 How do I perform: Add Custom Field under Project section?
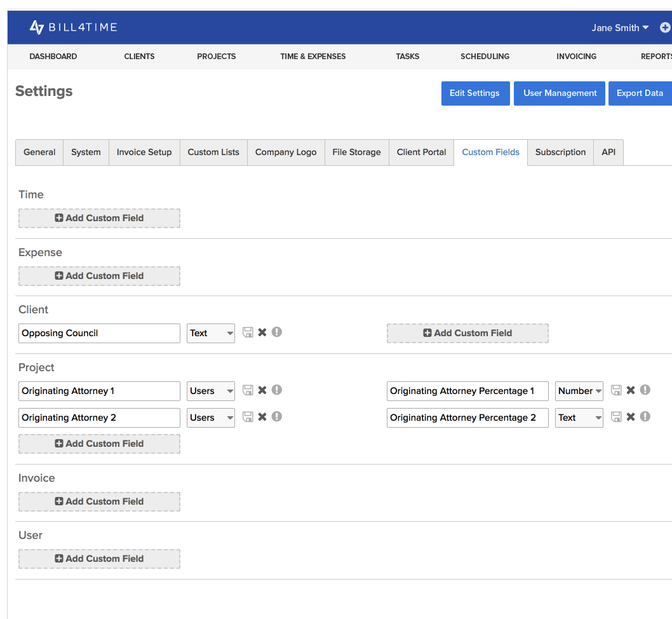[x=99, y=444]
